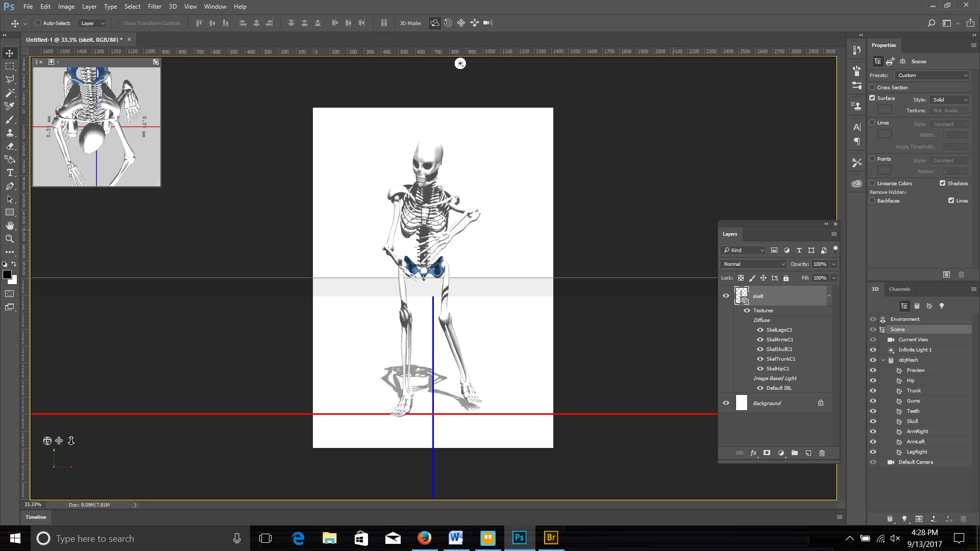Select Infinite Light 1 in 3D panel
Image resolution: width=980 pixels, height=551 pixels.
915,350
